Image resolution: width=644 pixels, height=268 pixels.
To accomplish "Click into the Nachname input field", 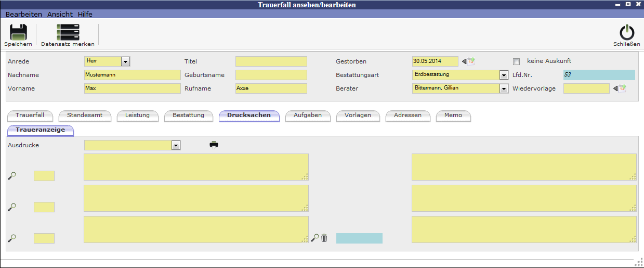I will tap(132, 75).
